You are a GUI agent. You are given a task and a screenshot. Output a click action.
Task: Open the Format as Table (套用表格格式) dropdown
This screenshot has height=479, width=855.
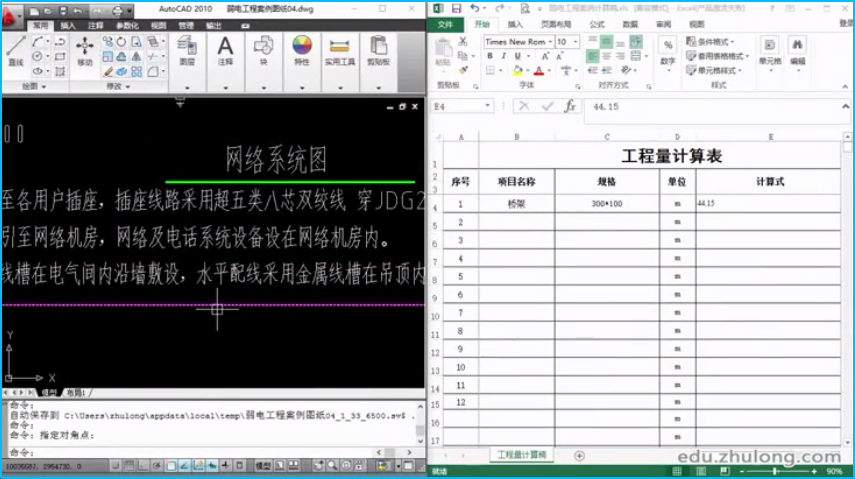pos(718,56)
